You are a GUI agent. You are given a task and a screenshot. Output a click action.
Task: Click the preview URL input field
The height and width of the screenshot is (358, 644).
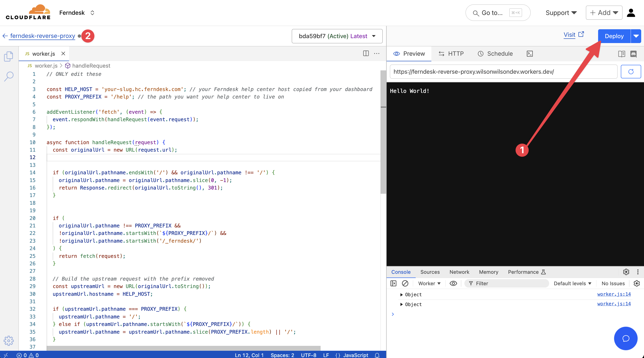click(503, 72)
